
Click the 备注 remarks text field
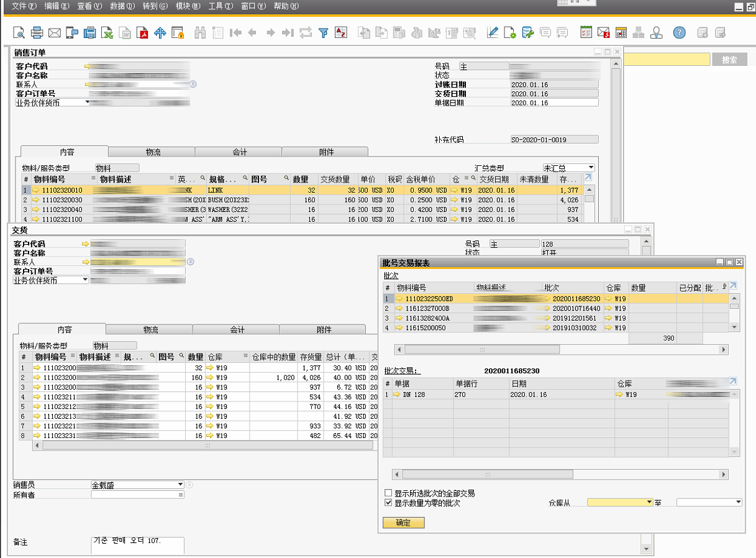[x=138, y=545]
